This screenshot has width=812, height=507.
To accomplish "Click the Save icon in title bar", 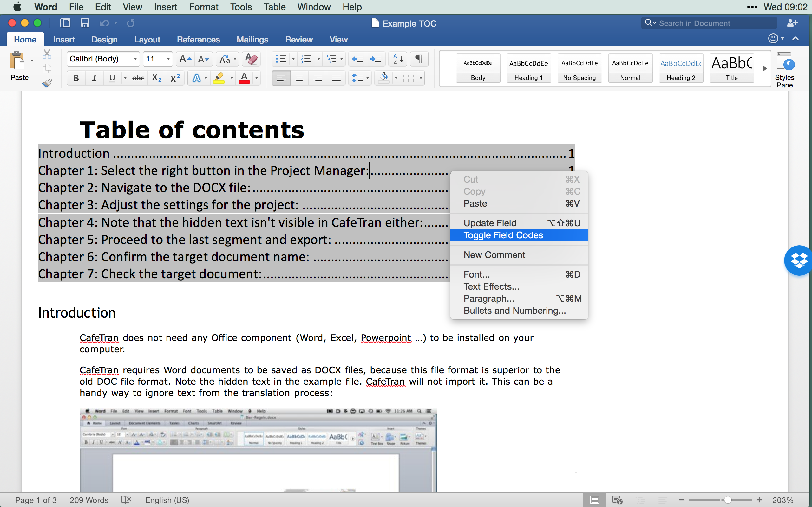I will (85, 23).
